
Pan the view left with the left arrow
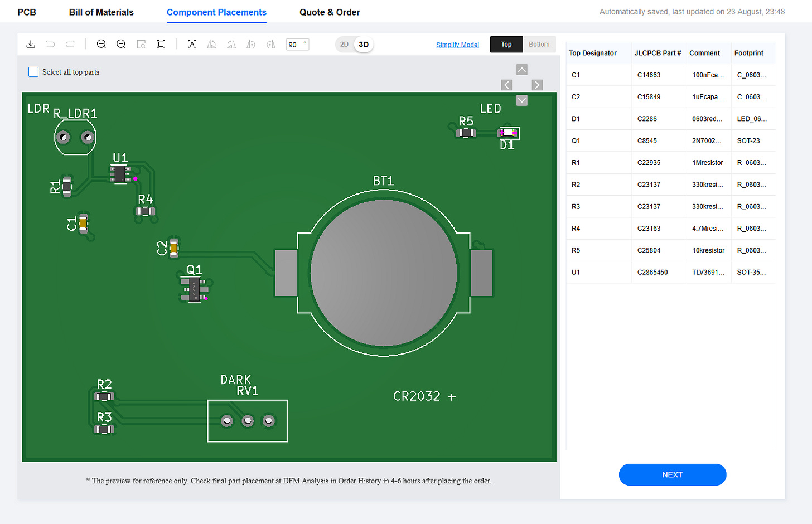pos(506,85)
